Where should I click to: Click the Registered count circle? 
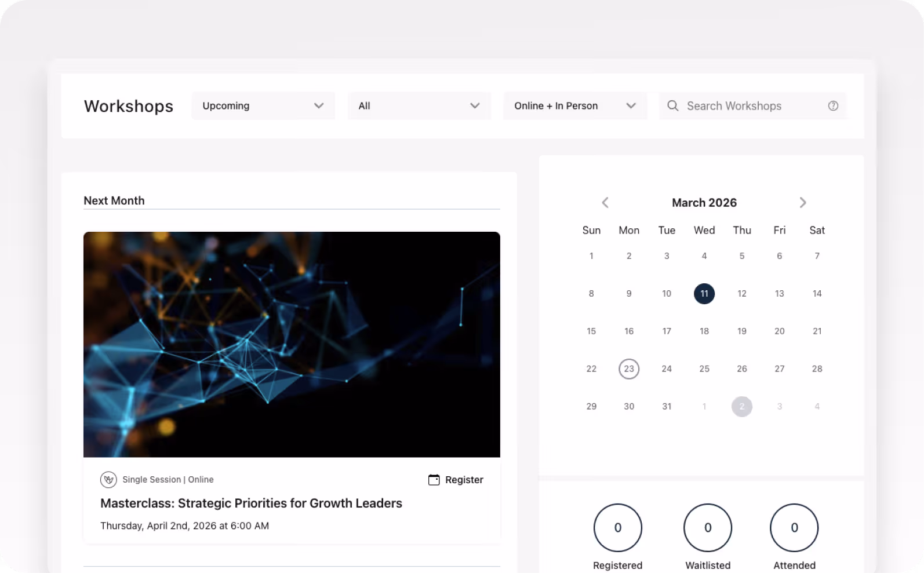tap(618, 528)
